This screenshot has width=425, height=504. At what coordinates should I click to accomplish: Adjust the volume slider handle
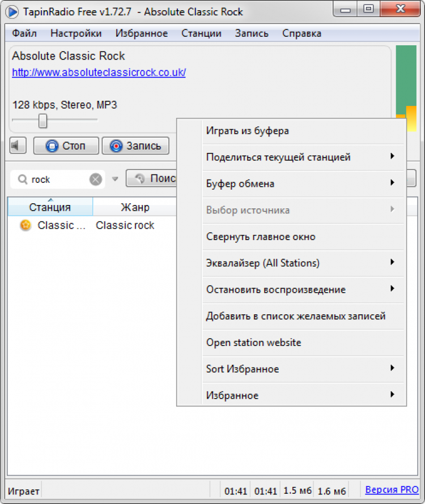(x=42, y=121)
